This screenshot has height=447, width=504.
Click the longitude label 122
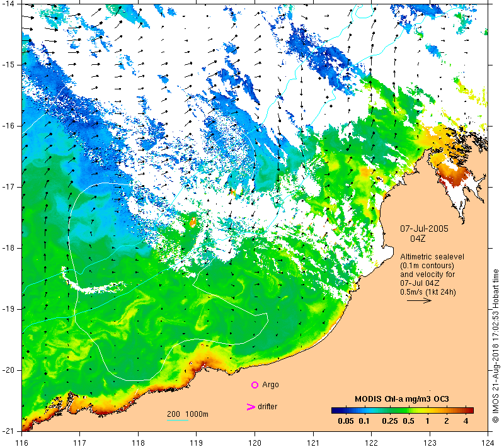tap(372, 443)
